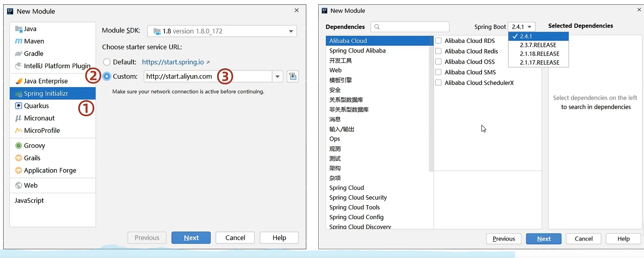Select Web dependency category

tap(377, 70)
